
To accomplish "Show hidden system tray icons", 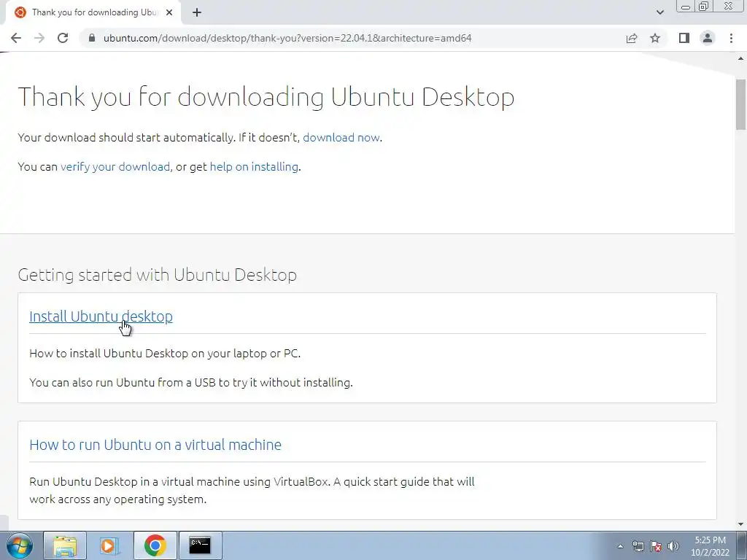I will coord(620,546).
